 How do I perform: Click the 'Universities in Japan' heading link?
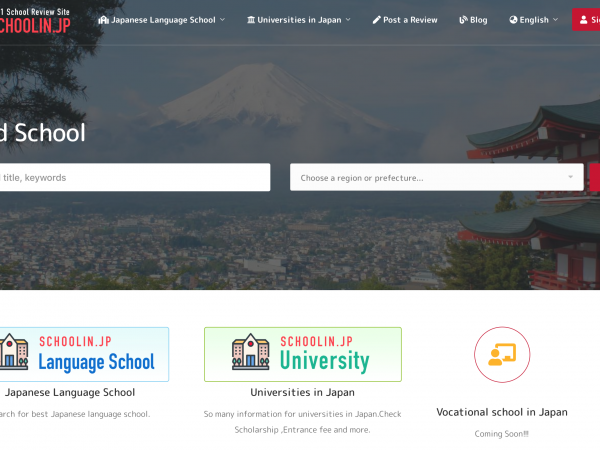pyautogui.click(x=302, y=392)
